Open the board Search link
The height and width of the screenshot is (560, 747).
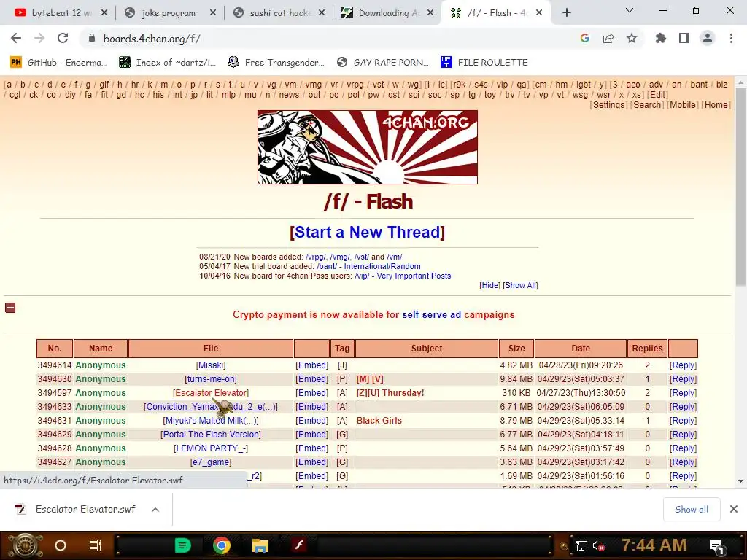(x=647, y=105)
